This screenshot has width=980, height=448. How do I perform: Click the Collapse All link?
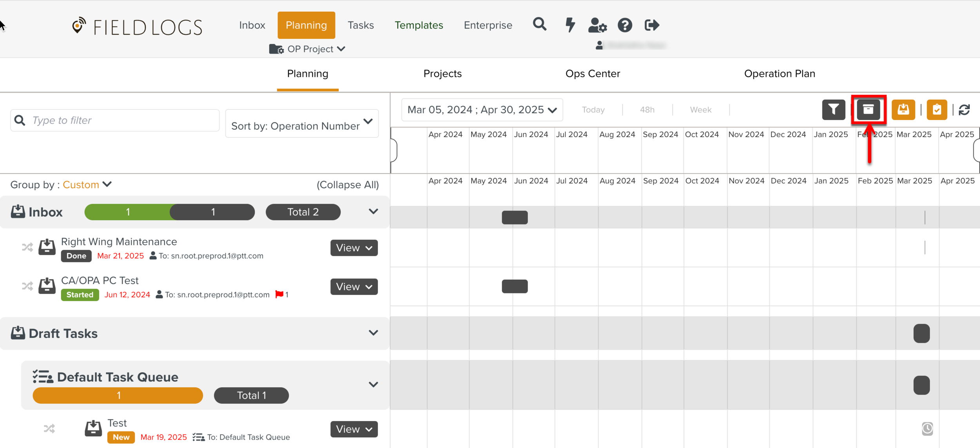(347, 185)
